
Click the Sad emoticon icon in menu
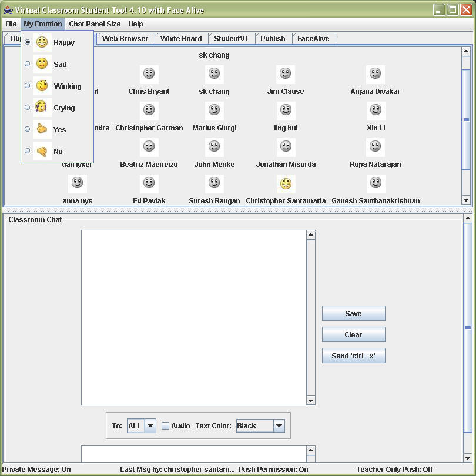(x=42, y=64)
